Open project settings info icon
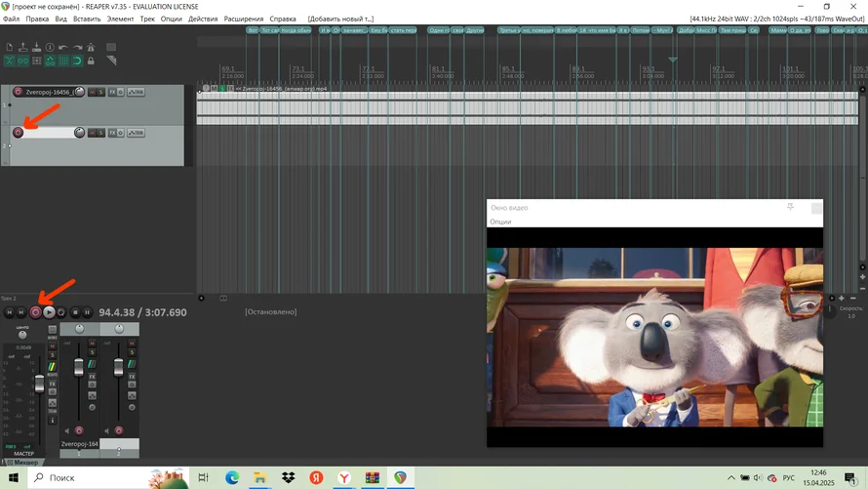 (50, 47)
